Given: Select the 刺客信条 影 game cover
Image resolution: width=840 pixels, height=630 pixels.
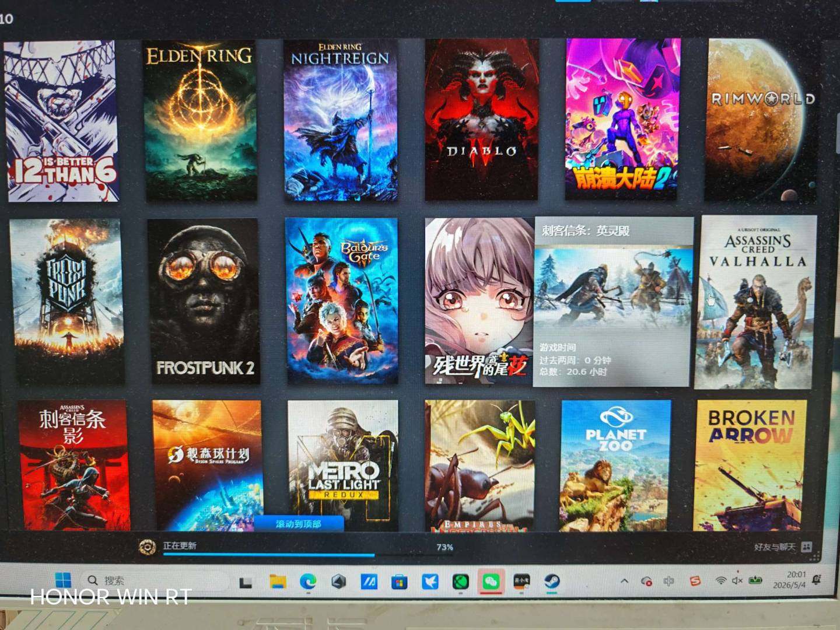Looking at the screenshot, I should pos(73,466).
